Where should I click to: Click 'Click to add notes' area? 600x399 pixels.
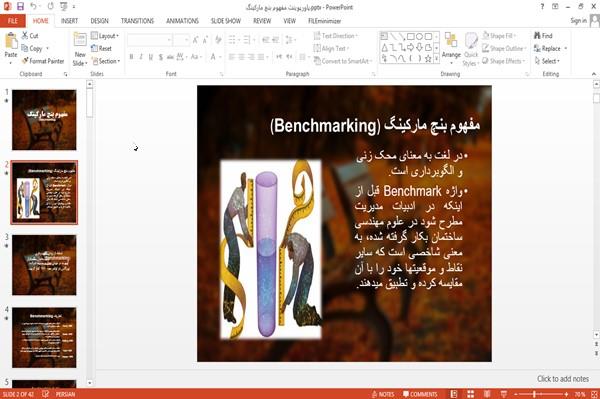(x=562, y=379)
